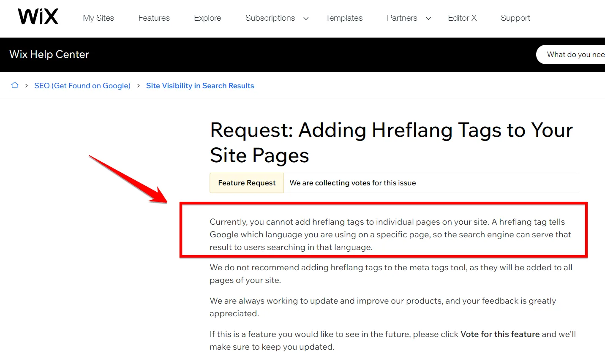Click the Wix Help Center title
Viewport: 605px width, 364px height.
click(x=49, y=54)
